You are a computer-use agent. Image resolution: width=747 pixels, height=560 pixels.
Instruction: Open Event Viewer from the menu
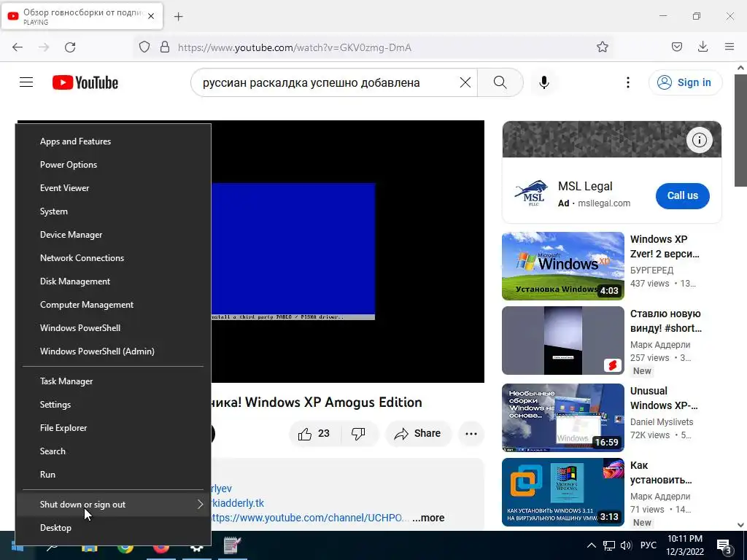(x=113, y=188)
